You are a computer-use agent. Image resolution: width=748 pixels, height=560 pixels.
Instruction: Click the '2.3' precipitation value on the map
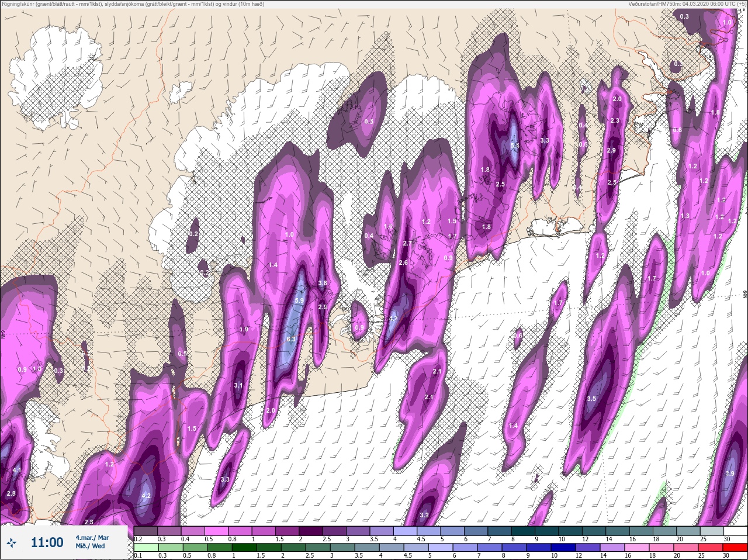click(615, 120)
